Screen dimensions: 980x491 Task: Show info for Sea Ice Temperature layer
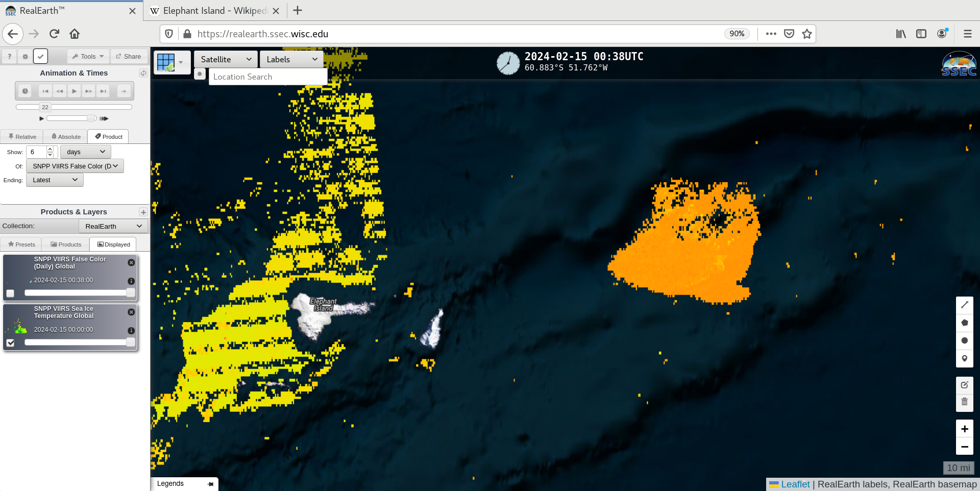(131, 331)
